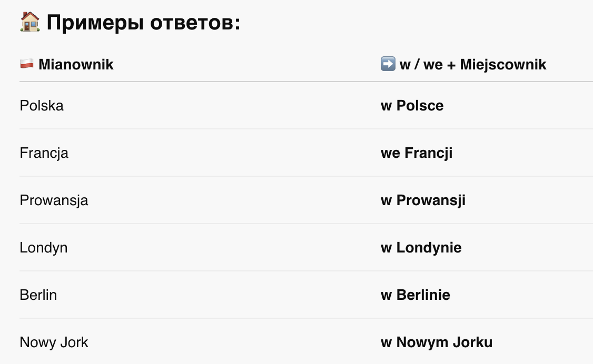Click the Francja cell

[x=44, y=153]
